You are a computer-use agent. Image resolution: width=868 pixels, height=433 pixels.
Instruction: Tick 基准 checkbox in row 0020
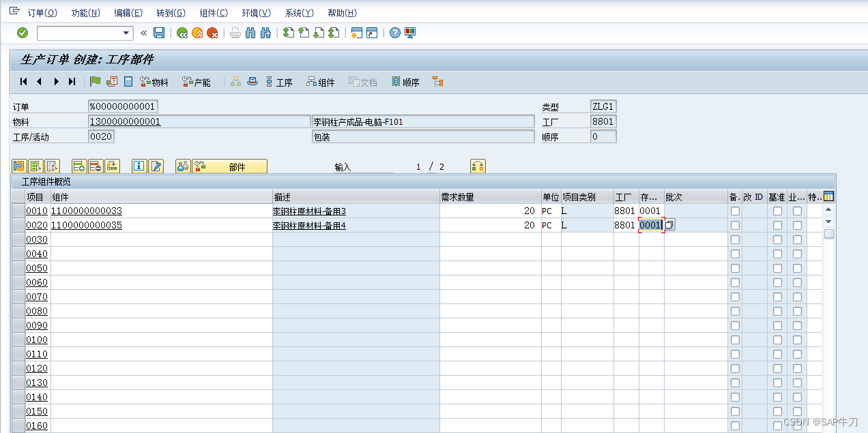777,225
